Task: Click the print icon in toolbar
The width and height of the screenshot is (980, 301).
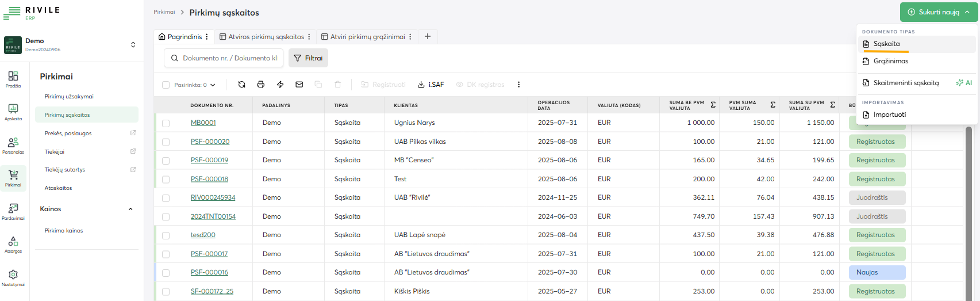Action: pyautogui.click(x=260, y=85)
